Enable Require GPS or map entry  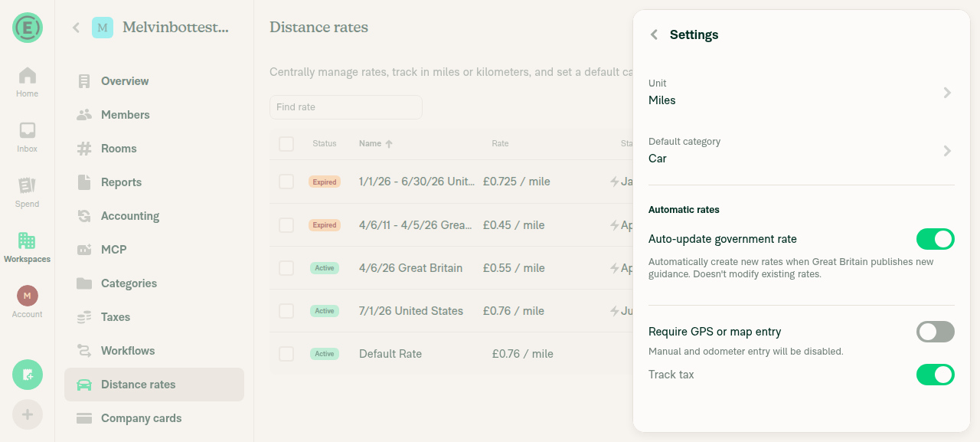click(x=936, y=332)
